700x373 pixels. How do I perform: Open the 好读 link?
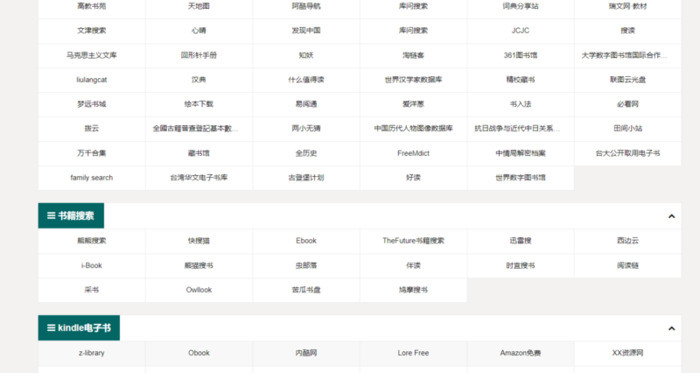click(x=413, y=178)
